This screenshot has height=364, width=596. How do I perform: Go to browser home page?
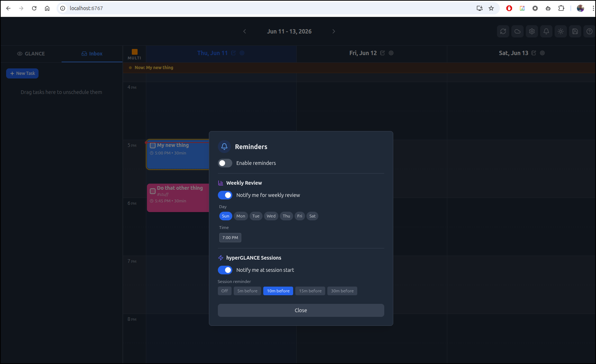(47, 8)
